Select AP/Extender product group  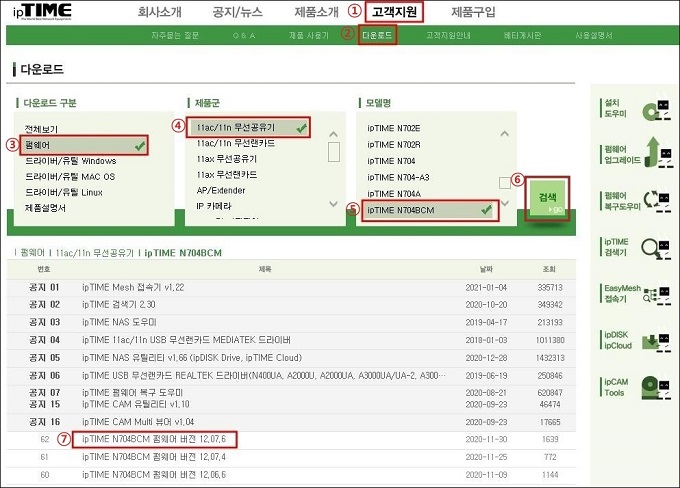click(221, 190)
